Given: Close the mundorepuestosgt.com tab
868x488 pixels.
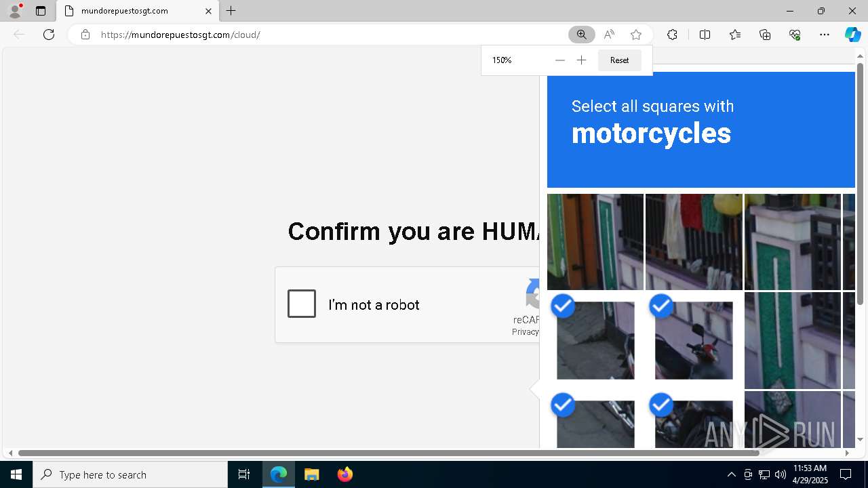Looking at the screenshot, I should tap(208, 11).
